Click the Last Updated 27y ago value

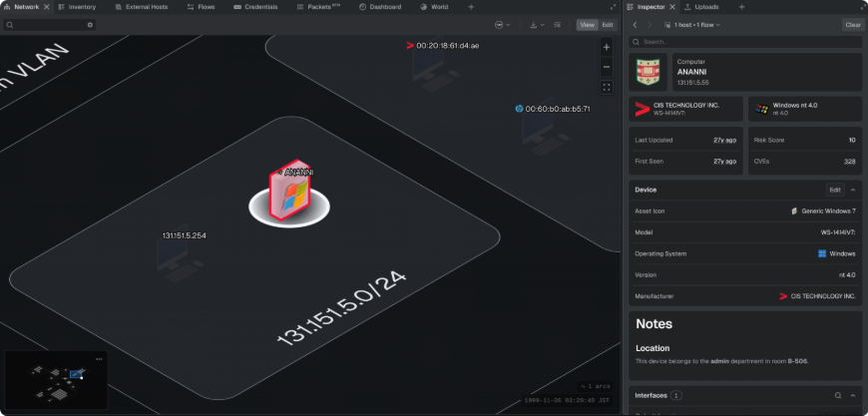click(x=724, y=140)
